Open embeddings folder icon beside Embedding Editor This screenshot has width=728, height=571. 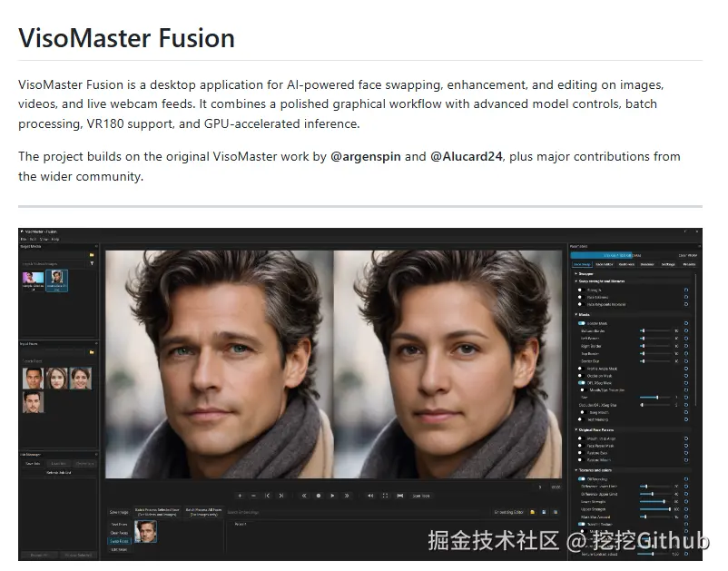pos(533,512)
